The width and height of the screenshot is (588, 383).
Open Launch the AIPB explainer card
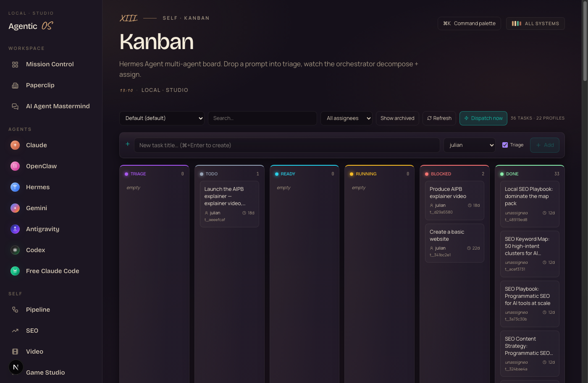click(x=229, y=204)
